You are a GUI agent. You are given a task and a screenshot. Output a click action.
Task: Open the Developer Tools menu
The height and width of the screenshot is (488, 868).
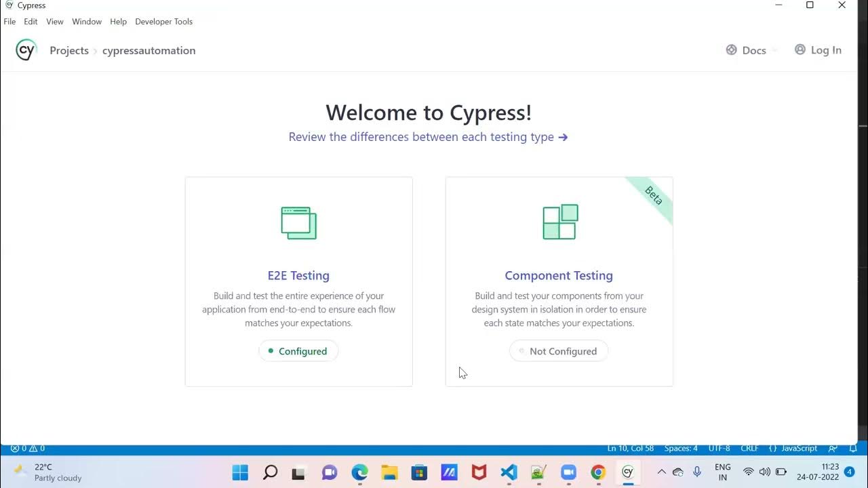163,22
